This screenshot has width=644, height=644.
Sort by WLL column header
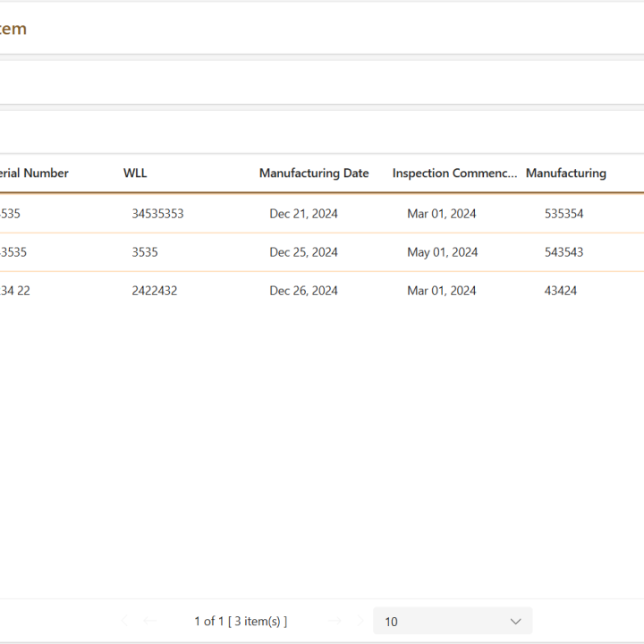tap(135, 173)
